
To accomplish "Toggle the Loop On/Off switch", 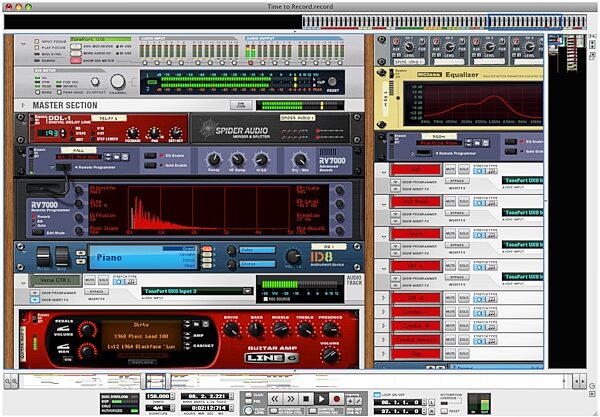I will tap(377, 394).
